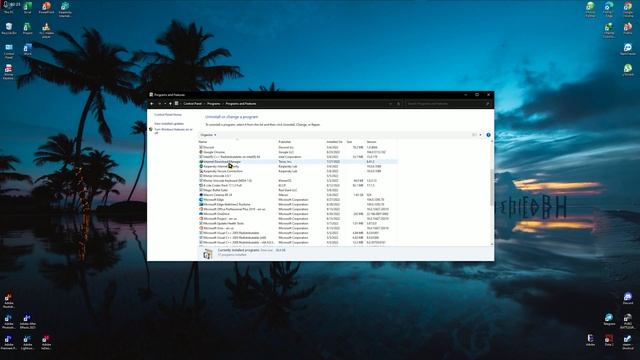640x360 pixels.
Task: Open the Control Panel Home link
Action: click(x=168, y=115)
